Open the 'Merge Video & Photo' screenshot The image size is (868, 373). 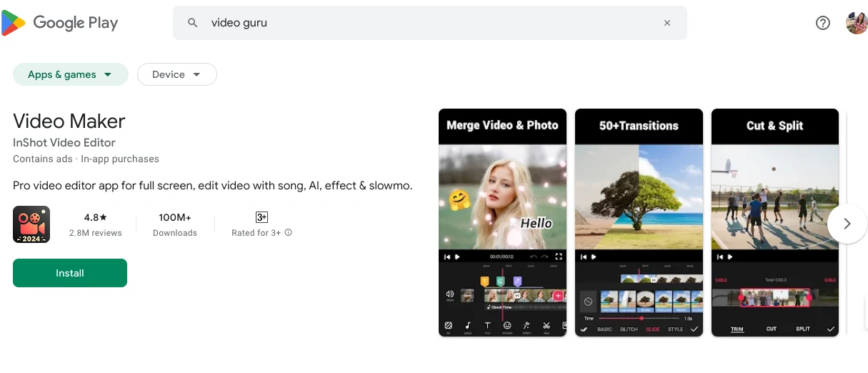[x=502, y=223]
